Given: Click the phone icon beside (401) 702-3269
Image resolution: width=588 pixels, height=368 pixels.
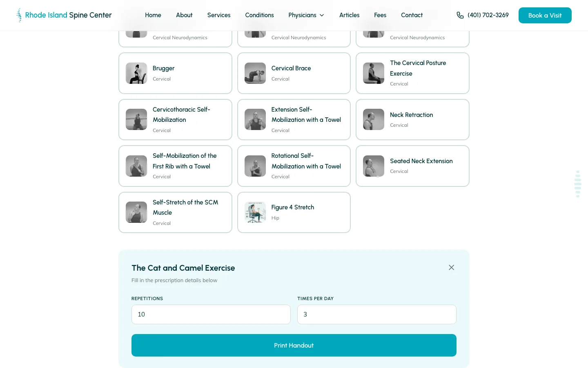Looking at the screenshot, I should point(460,15).
